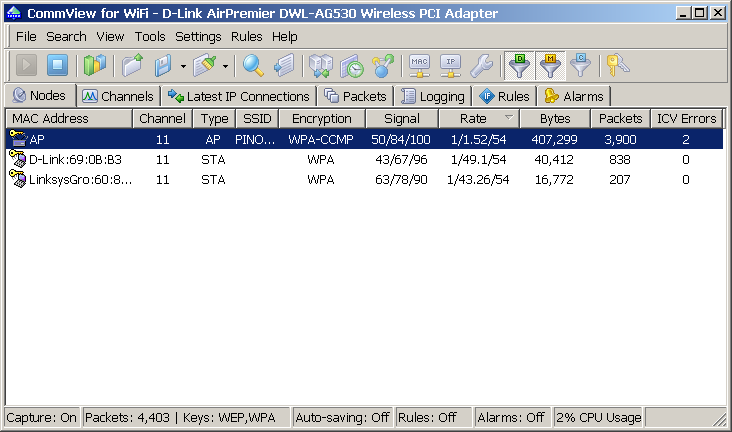Switch to the Nodes tab

40,95
